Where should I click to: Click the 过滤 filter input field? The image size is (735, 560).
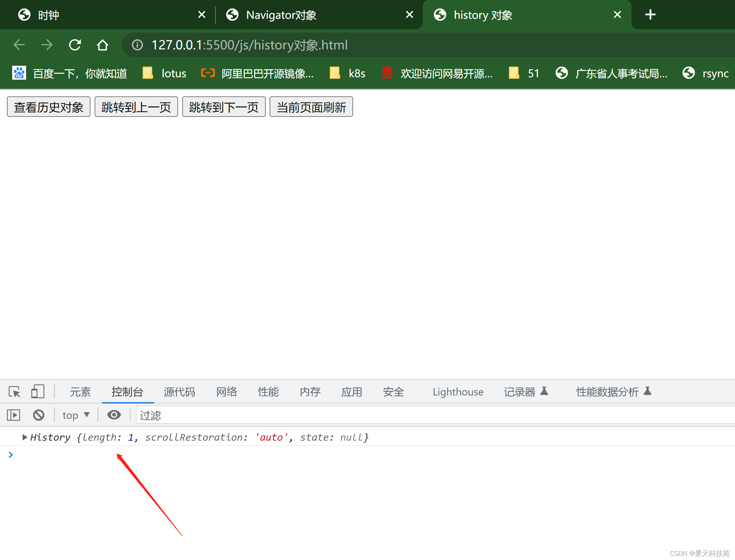coord(435,415)
